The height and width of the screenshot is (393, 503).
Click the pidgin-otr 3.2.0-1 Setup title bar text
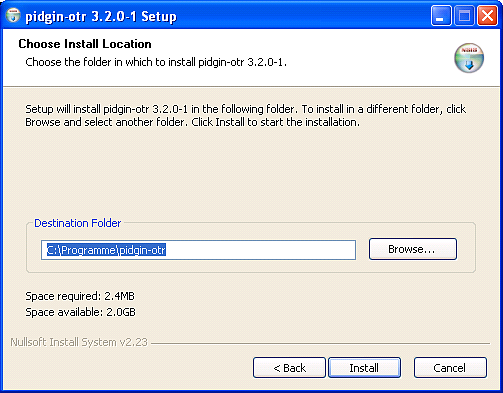[x=101, y=16]
